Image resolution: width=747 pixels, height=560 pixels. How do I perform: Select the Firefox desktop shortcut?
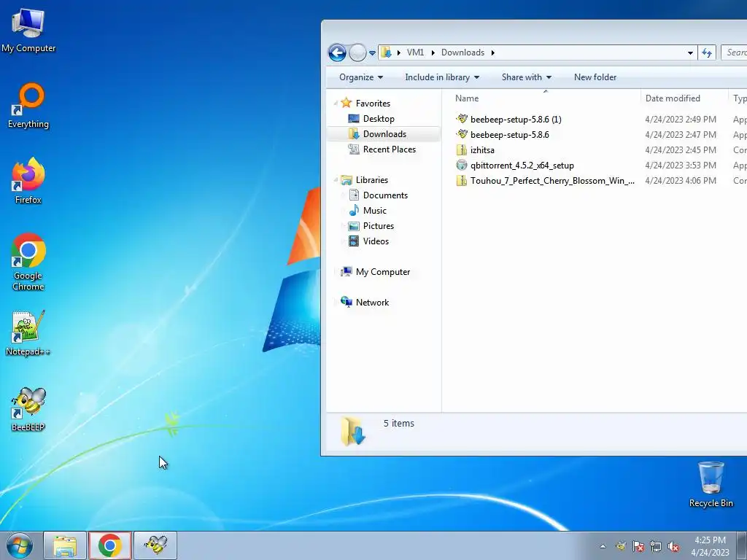[x=28, y=181]
